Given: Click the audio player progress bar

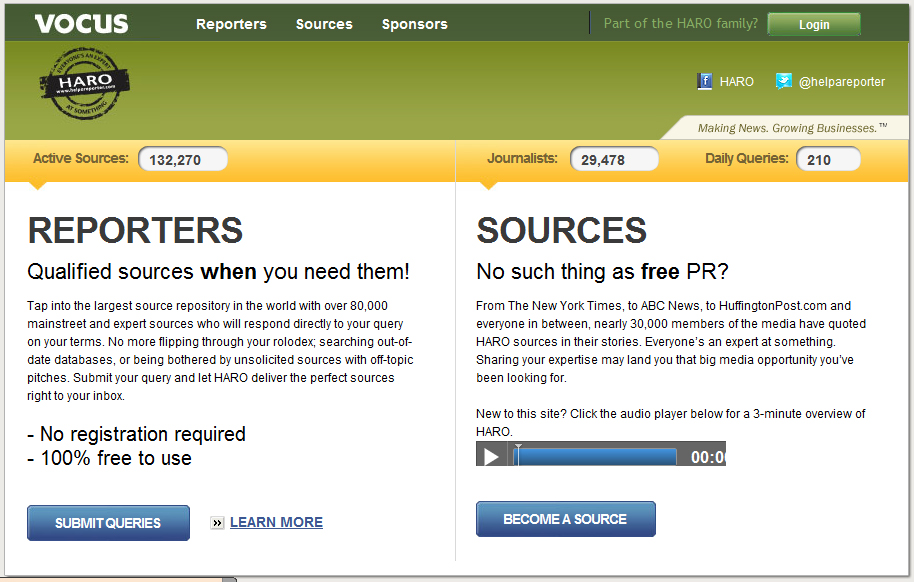Looking at the screenshot, I should pyautogui.click(x=595, y=456).
